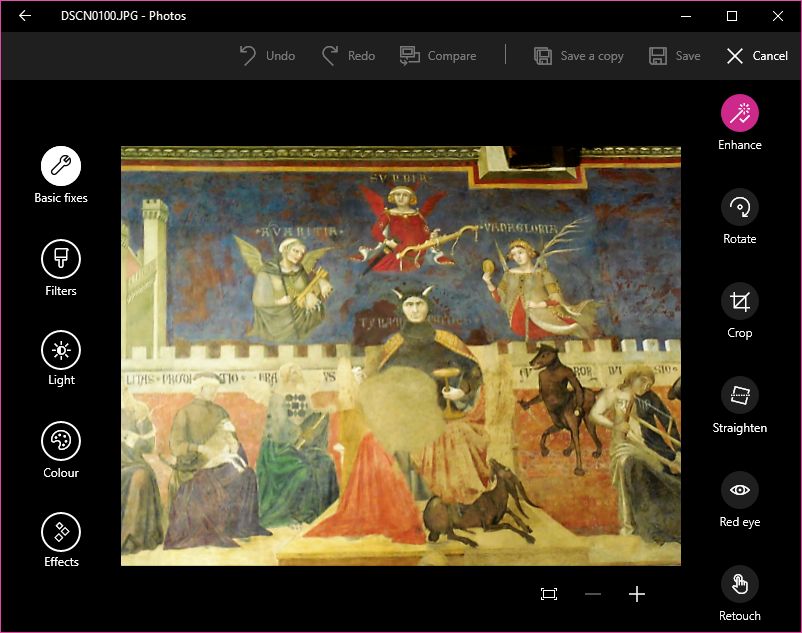Open the Colour adjustments category

click(61, 441)
